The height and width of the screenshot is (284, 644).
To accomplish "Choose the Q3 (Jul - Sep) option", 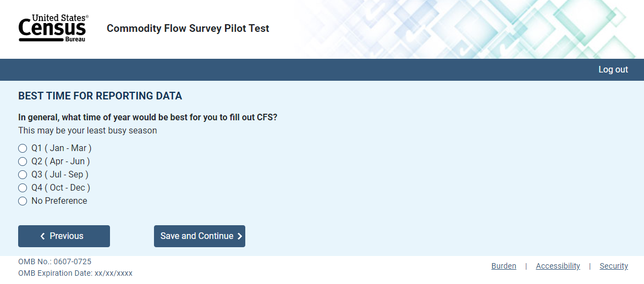I will point(23,175).
